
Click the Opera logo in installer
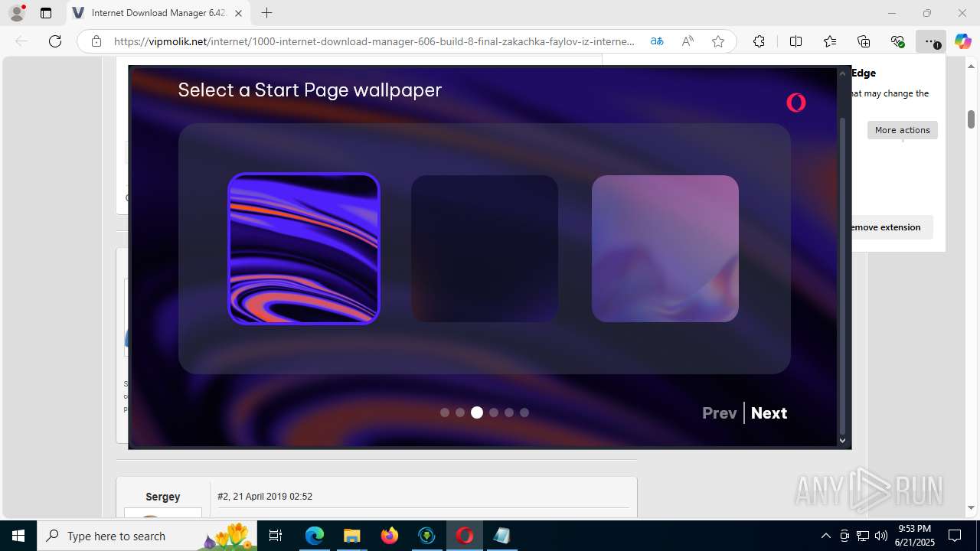point(796,102)
